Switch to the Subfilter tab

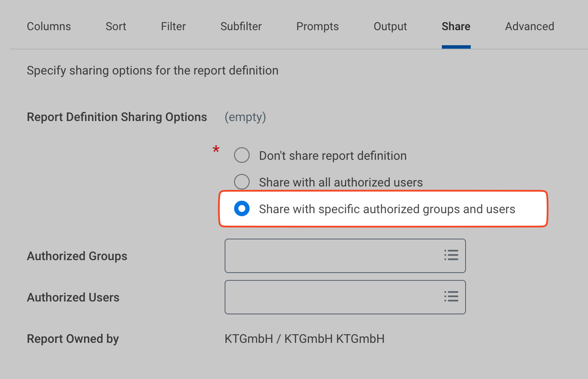(x=241, y=27)
